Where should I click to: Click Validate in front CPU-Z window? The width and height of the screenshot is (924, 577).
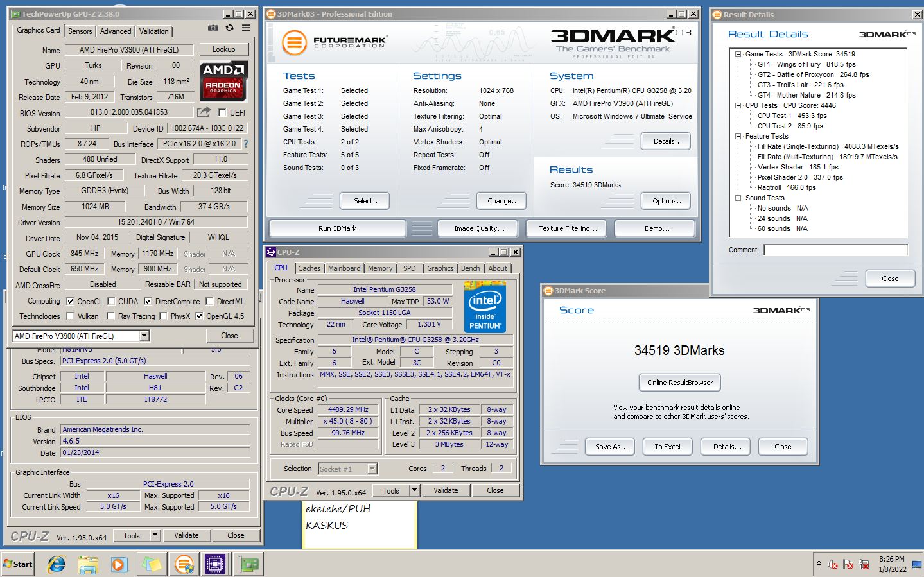coord(446,490)
